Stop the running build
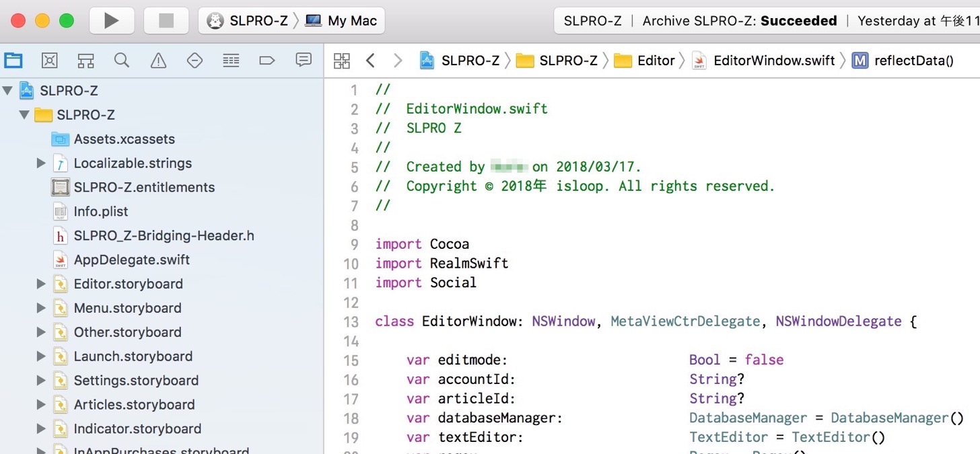Screen dimensions: 980x454 point(166,20)
